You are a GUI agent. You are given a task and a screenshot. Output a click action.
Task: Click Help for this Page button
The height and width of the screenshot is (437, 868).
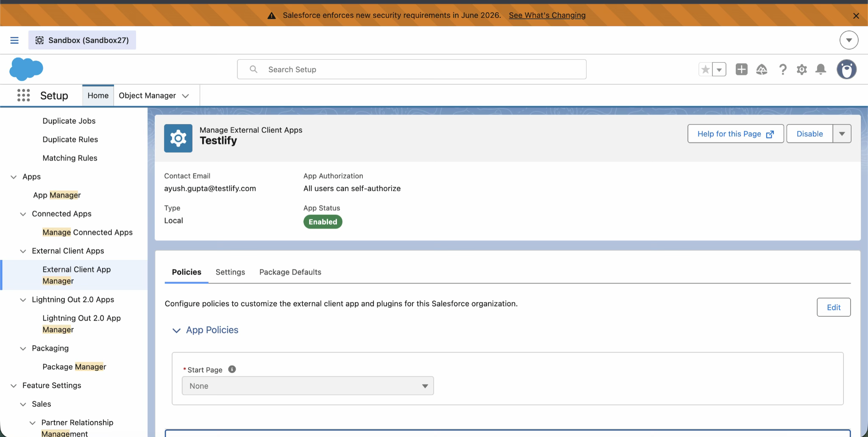click(736, 134)
